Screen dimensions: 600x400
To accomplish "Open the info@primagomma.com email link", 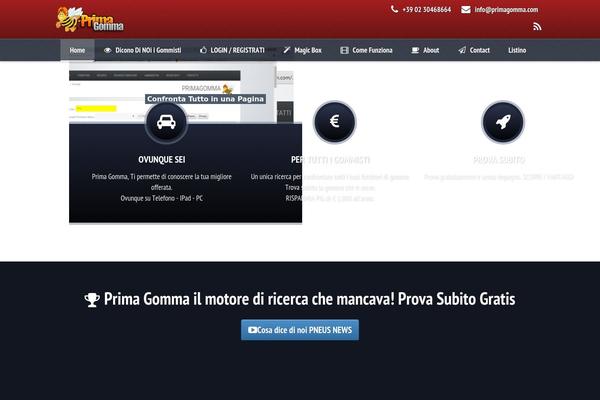I will pos(506,10).
